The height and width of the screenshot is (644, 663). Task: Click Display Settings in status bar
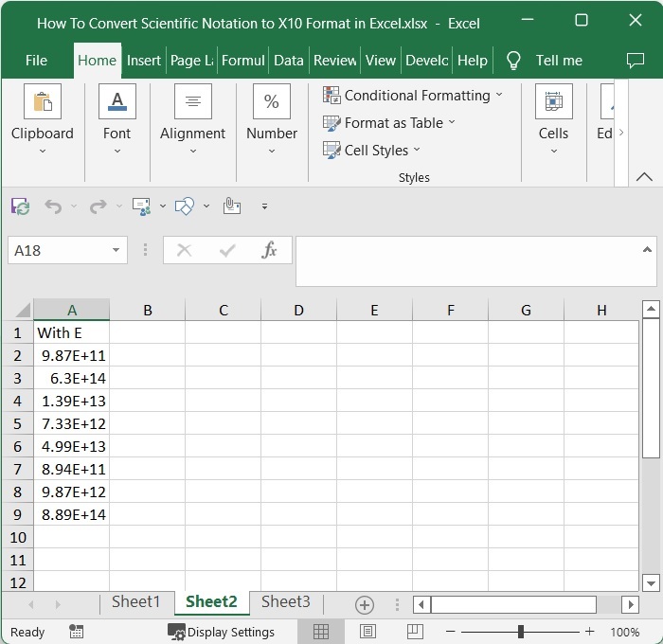click(x=222, y=632)
